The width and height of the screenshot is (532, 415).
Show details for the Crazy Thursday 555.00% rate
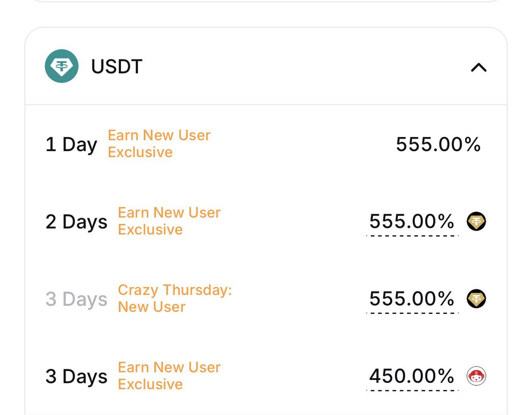412,299
